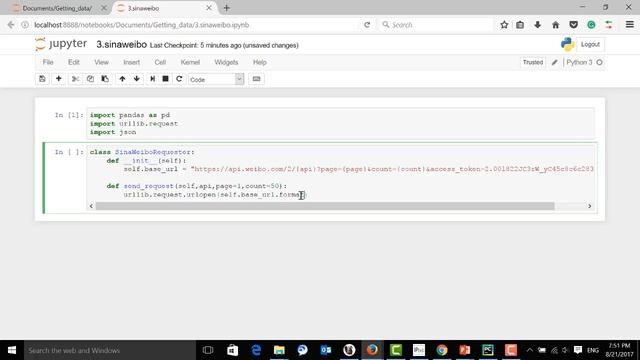Open Chrome from the taskbar
The width and height of the screenshot is (640, 360).
click(442, 350)
